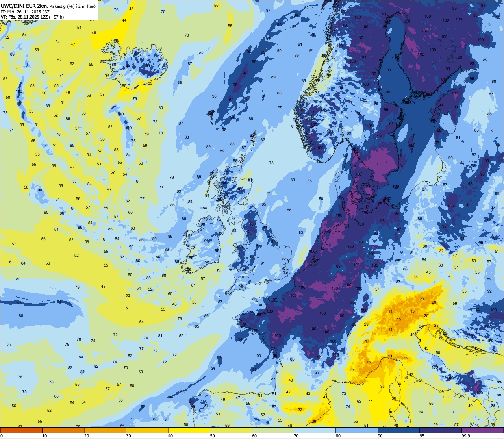Click the map value '23' next to 21
The height and width of the screenshot is (439, 504).
coord(405,358)
